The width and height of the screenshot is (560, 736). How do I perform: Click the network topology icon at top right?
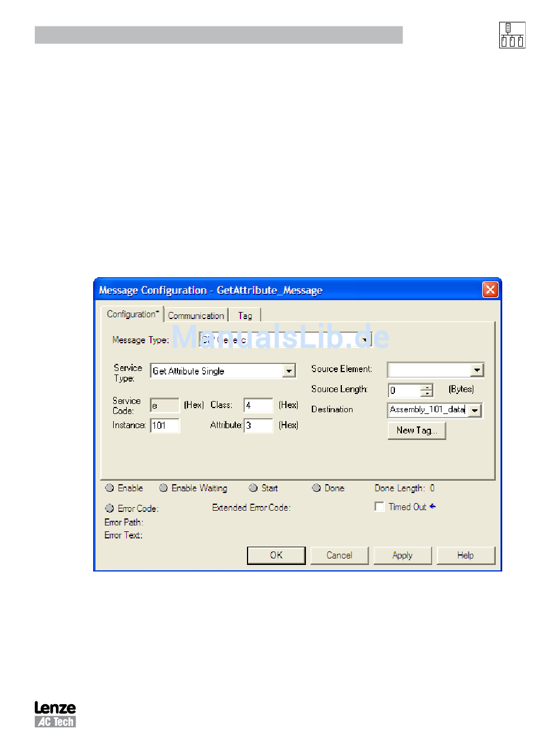(512, 35)
